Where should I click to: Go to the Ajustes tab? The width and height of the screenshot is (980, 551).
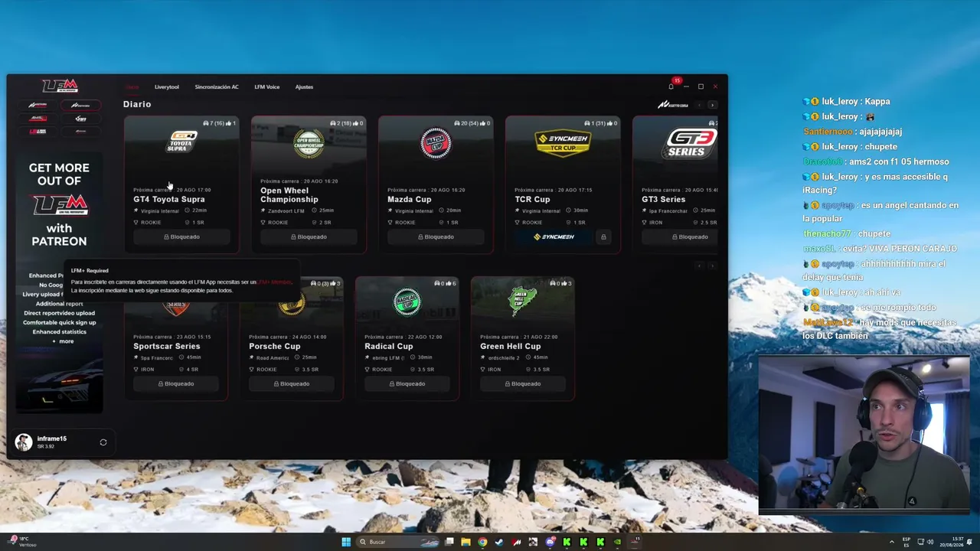pos(304,86)
